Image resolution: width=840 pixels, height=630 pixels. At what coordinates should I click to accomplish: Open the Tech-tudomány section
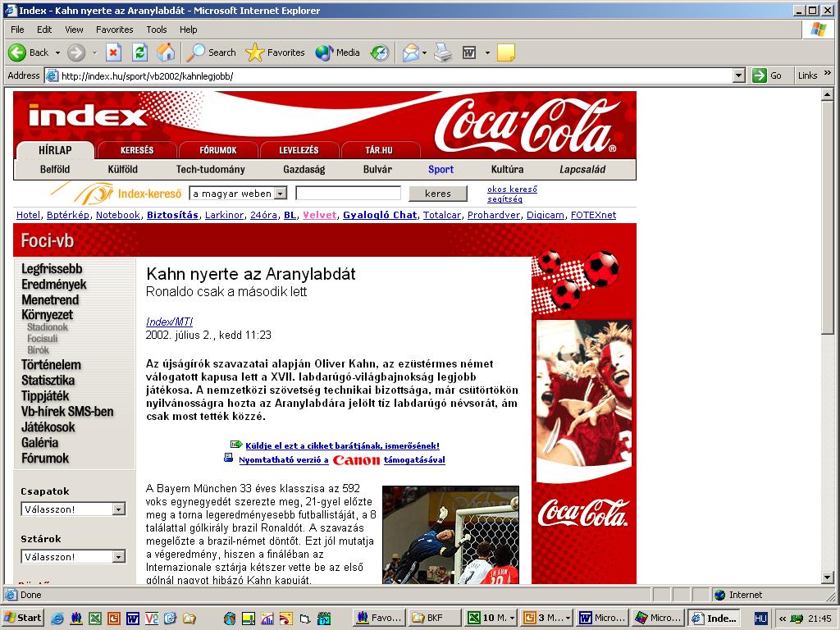(211, 169)
